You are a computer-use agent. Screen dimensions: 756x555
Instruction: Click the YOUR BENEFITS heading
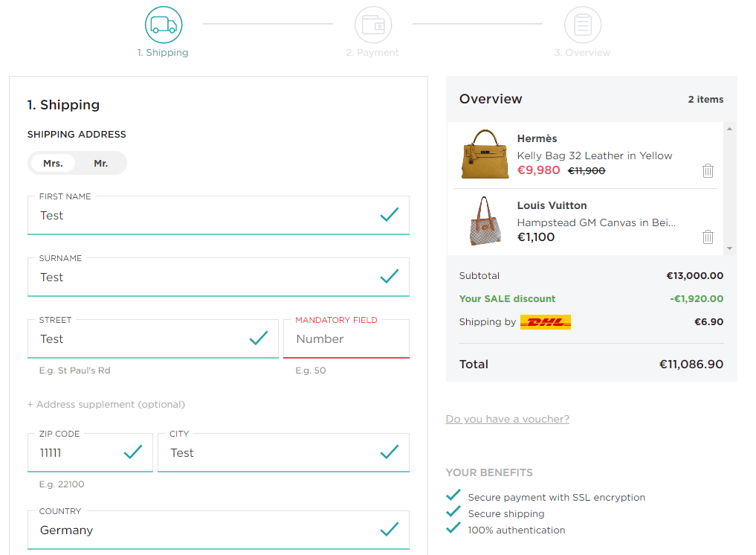(x=489, y=472)
